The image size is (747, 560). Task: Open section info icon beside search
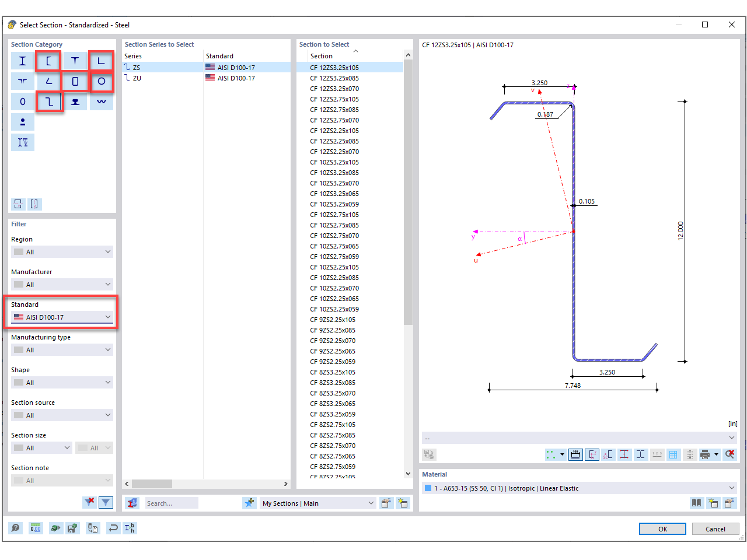tap(132, 503)
